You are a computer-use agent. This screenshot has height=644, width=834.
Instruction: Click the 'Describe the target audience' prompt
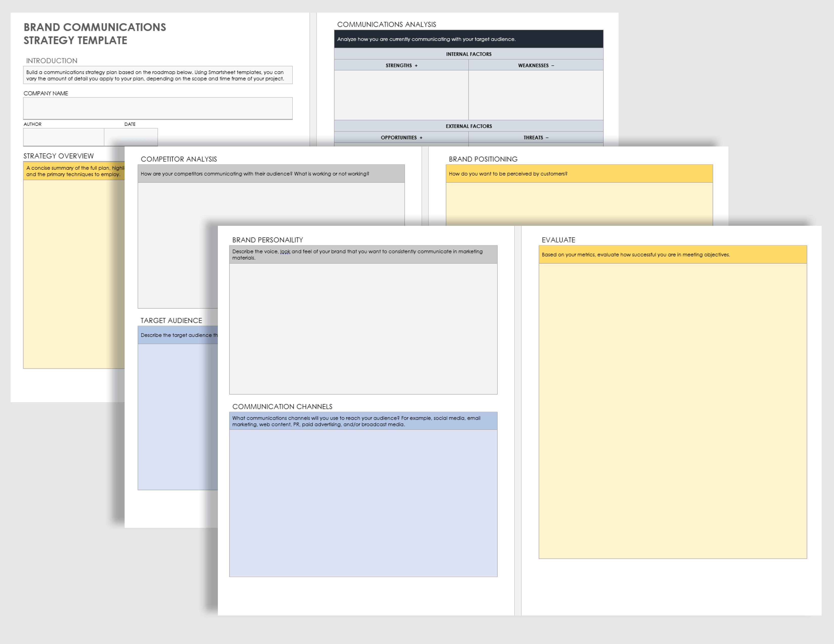point(178,335)
